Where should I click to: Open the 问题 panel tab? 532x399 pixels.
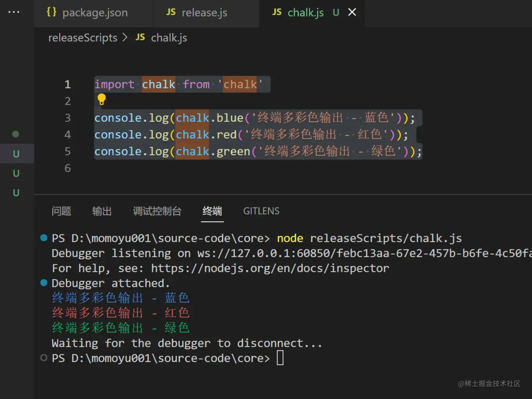[61, 211]
